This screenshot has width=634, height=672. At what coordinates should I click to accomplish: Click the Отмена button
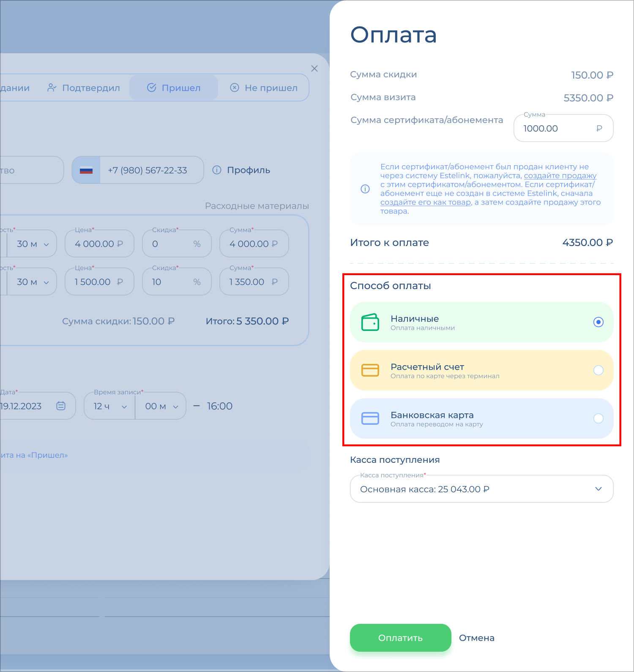(477, 638)
